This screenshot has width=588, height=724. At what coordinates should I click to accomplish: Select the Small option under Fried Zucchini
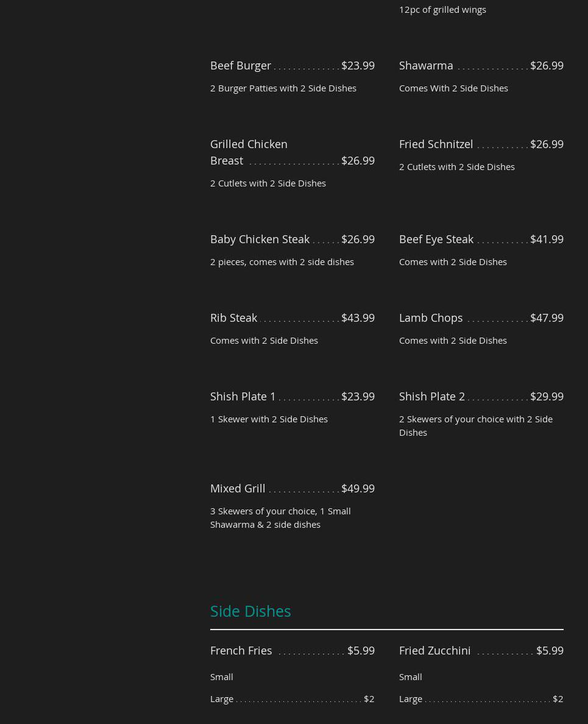[x=411, y=676]
